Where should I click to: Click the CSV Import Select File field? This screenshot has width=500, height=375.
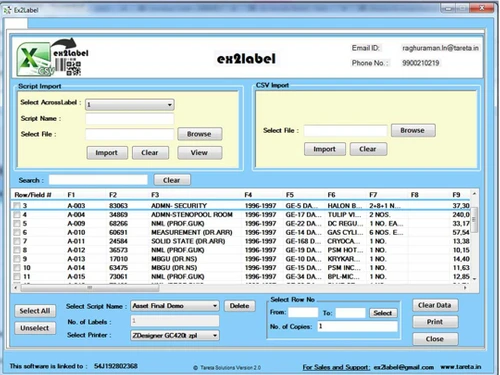click(x=345, y=131)
